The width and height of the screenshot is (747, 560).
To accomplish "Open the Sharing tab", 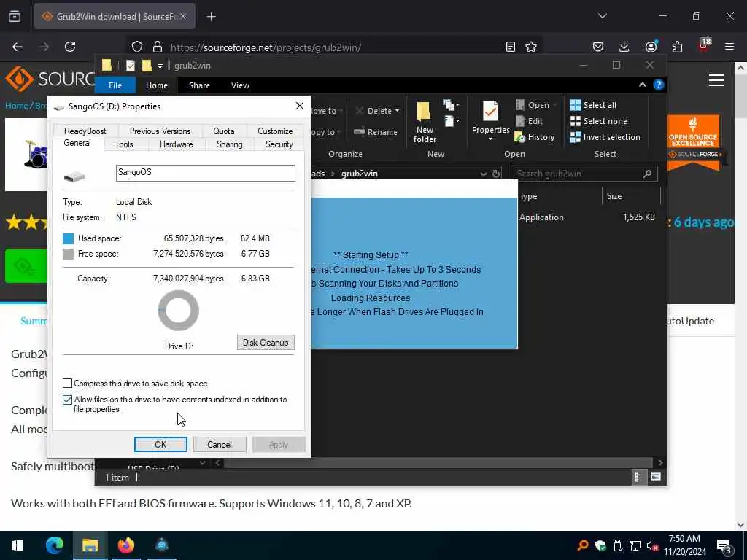I will click(230, 144).
